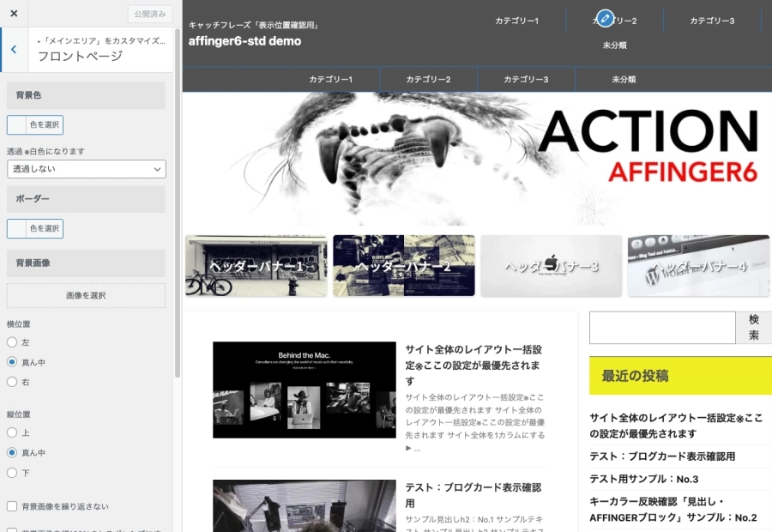Click the sidebar search input field
This screenshot has width=772, height=532.
tap(662, 328)
